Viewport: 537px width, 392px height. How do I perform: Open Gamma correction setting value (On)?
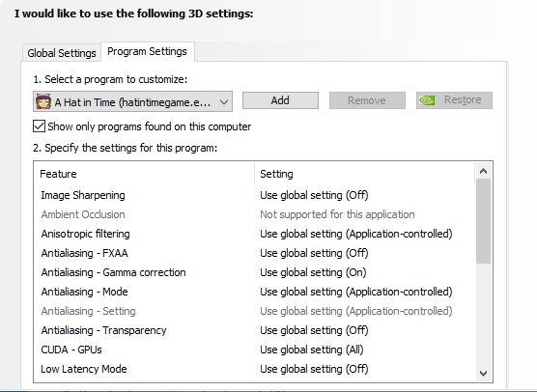pos(313,272)
